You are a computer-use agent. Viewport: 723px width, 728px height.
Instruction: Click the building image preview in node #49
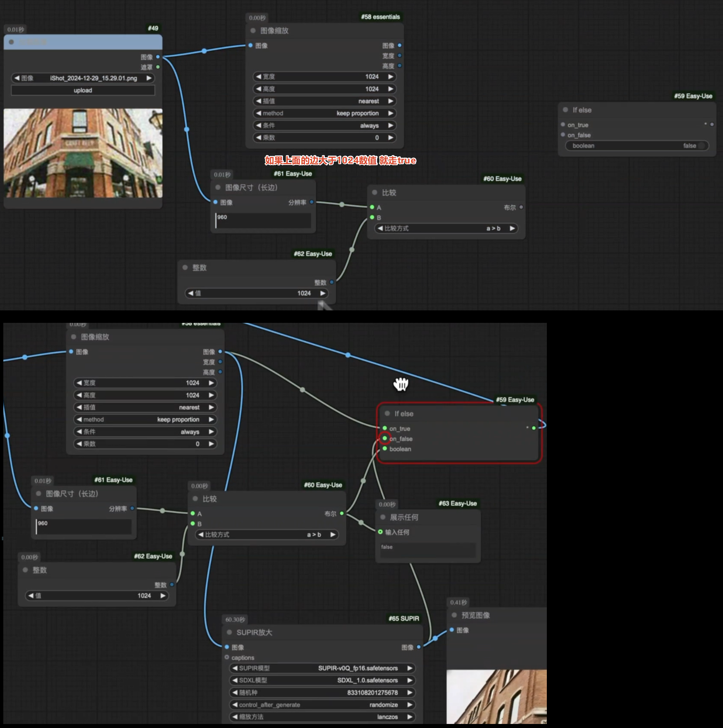(x=83, y=153)
